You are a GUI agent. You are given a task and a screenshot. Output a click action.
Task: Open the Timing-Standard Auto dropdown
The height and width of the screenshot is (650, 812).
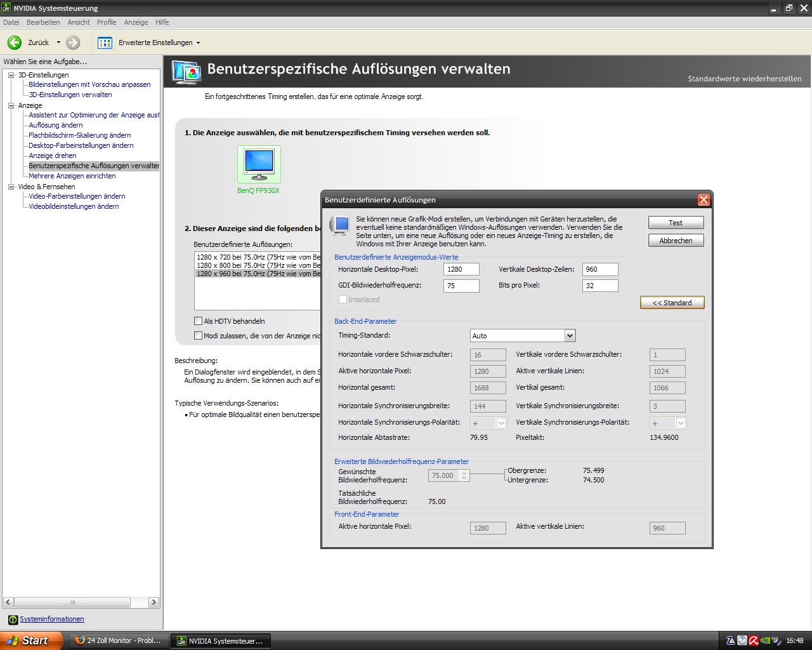pyautogui.click(x=570, y=336)
